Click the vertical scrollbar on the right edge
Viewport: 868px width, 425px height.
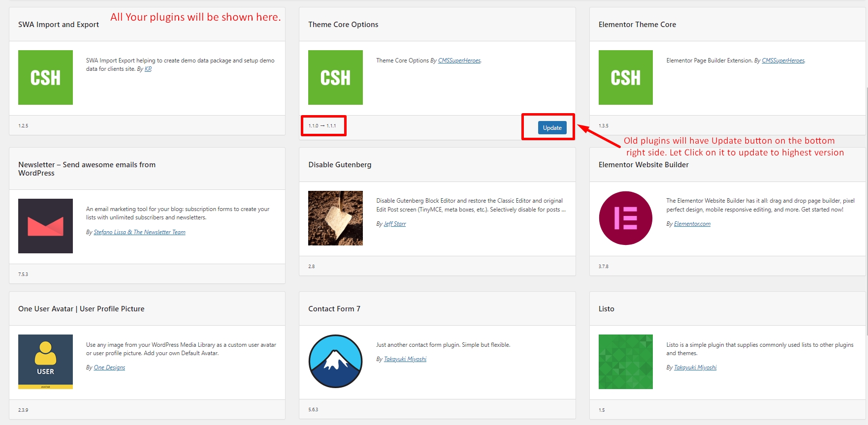(866, 197)
